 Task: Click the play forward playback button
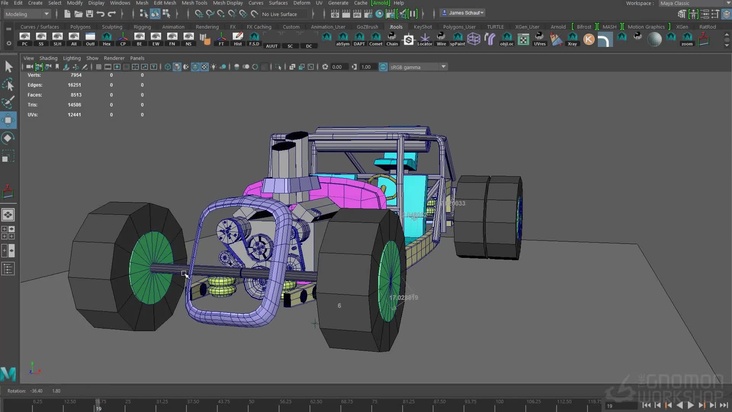click(689, 404)
